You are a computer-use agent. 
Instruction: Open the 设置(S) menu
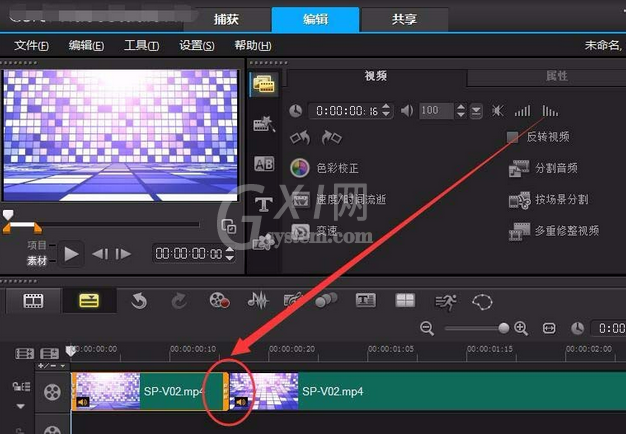pyautogui.click(x=197, y=46)
